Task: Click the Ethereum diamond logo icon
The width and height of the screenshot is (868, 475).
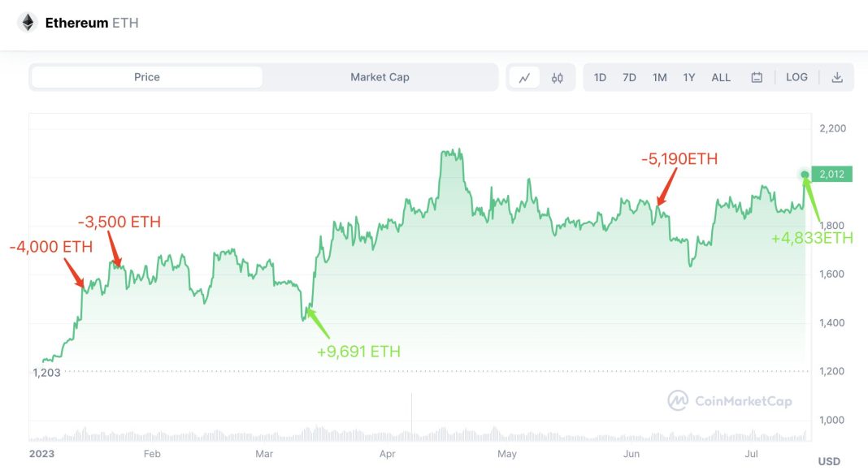Action: (x=28, y=23)
